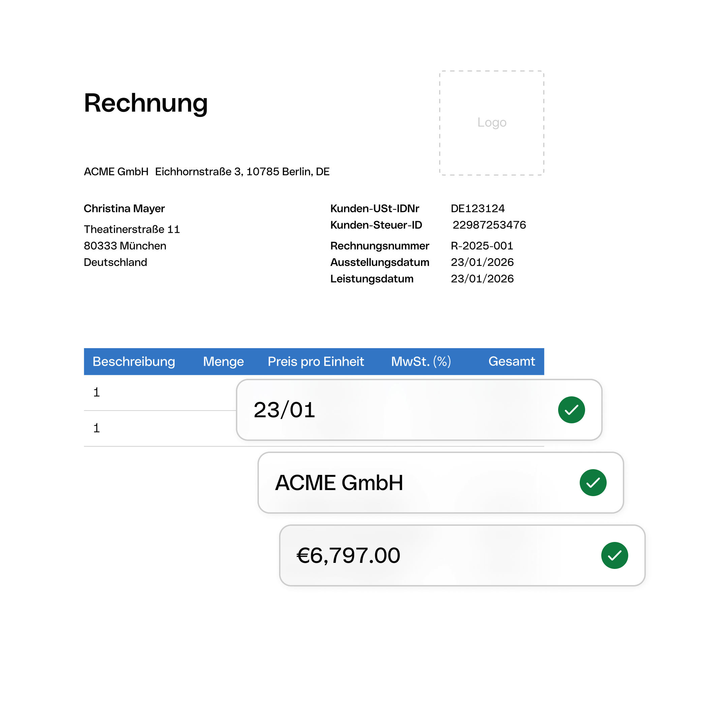
Task: Select the 23/01 date field
Action: [x=419, y=409]
